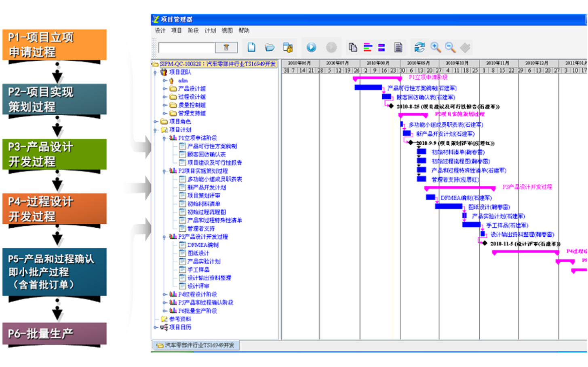Click the toolbar search input field

click(186, 48)
